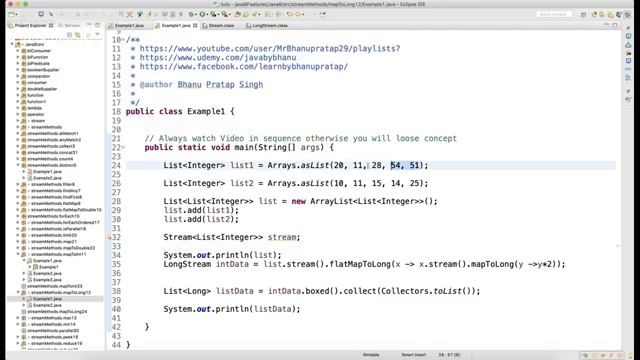Open the Quick Access search field
Image resolution: width=640 pixels, height=360 pixels.
tap(554, 14)
